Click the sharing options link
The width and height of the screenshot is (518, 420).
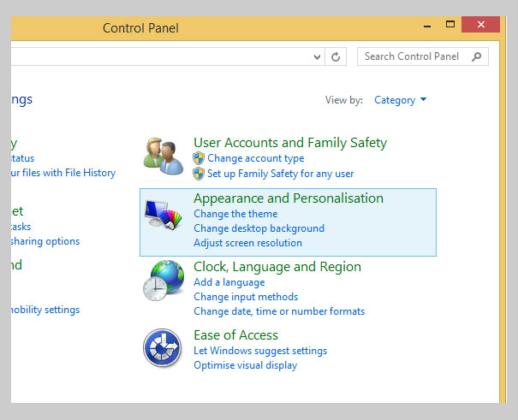click(45, 241)
